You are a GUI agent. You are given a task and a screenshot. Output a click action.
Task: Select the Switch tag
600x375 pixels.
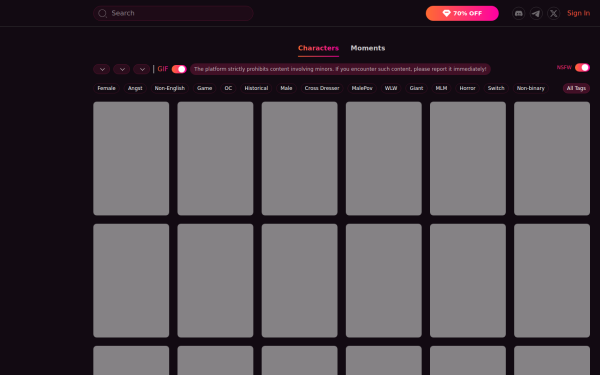(x=496, y=88)
